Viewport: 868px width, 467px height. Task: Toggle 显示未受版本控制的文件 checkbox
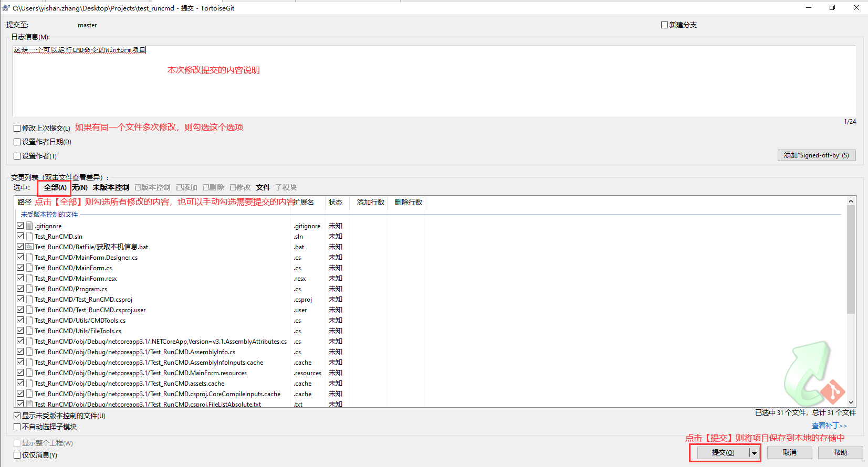click(17, 416)
